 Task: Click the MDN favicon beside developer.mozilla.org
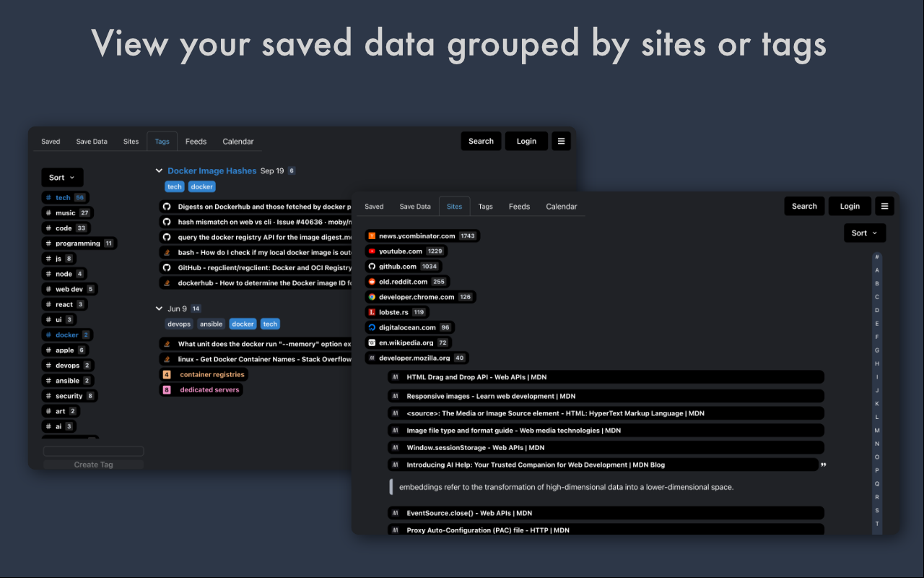[372, 358]
